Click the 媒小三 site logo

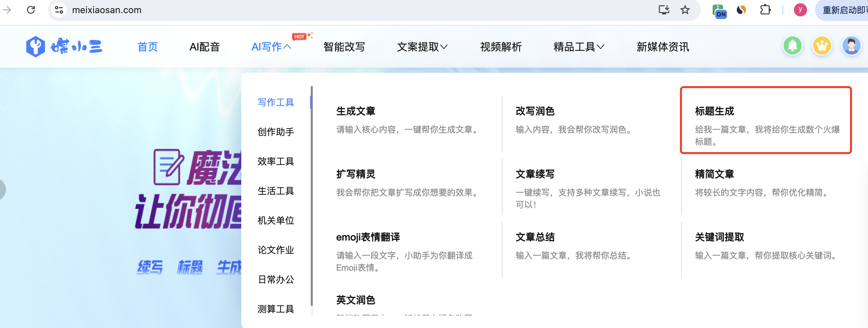tap(64, 47)
